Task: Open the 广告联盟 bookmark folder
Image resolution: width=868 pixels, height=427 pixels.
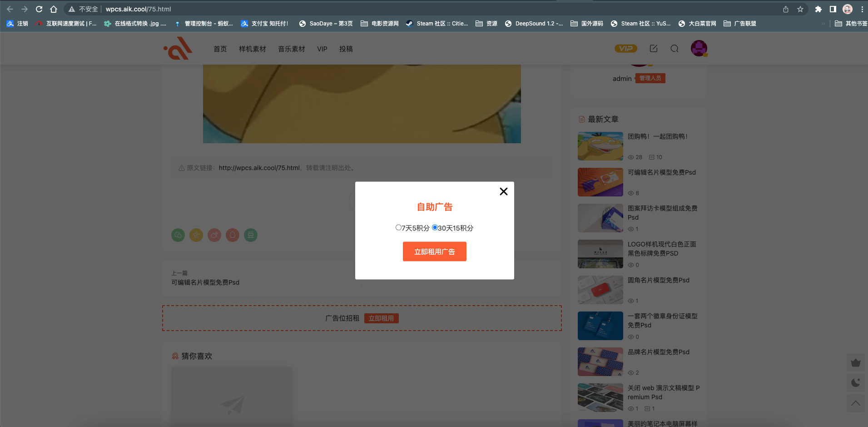Action: pos(740,24)
